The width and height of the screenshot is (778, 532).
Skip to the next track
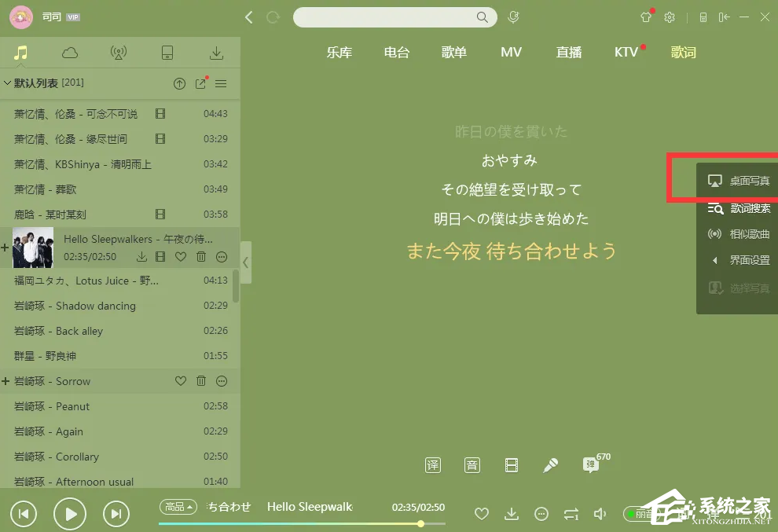116,514
